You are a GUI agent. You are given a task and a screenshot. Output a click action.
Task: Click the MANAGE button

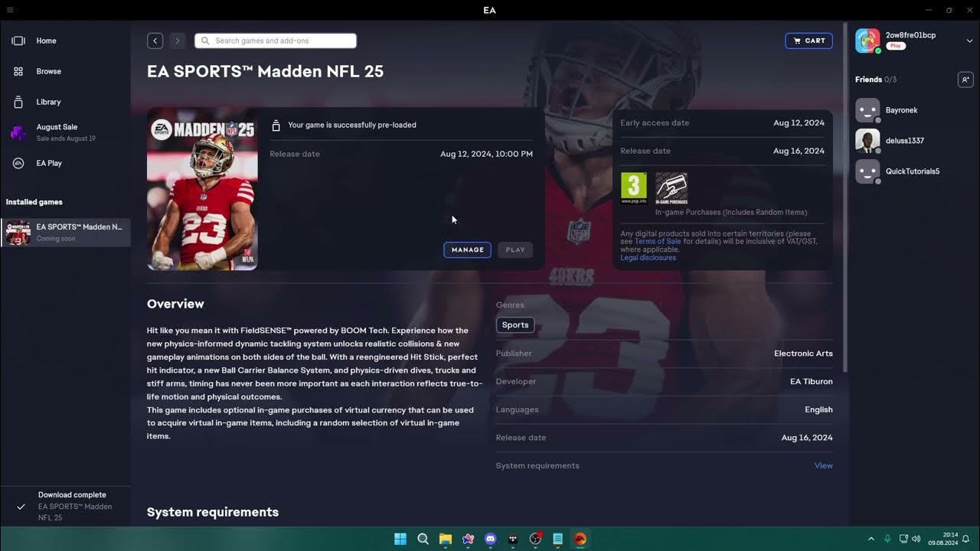[x=467, y=249]
